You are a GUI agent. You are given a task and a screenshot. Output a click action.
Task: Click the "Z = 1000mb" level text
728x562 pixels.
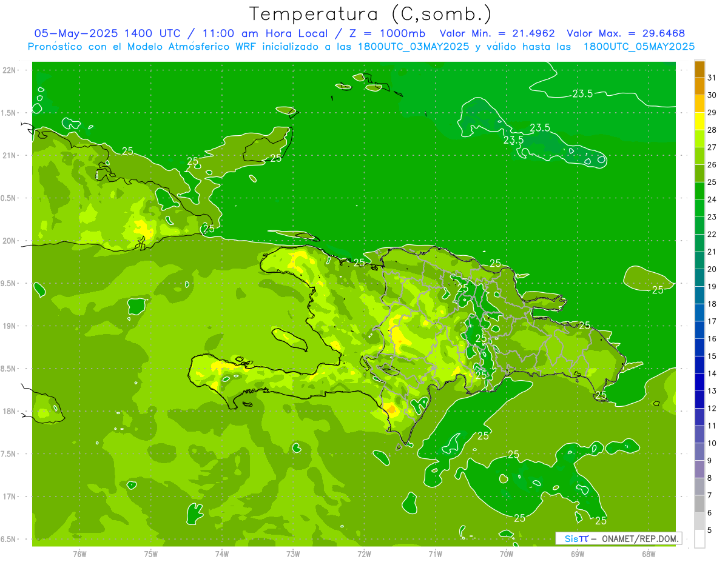click(387, 33)
